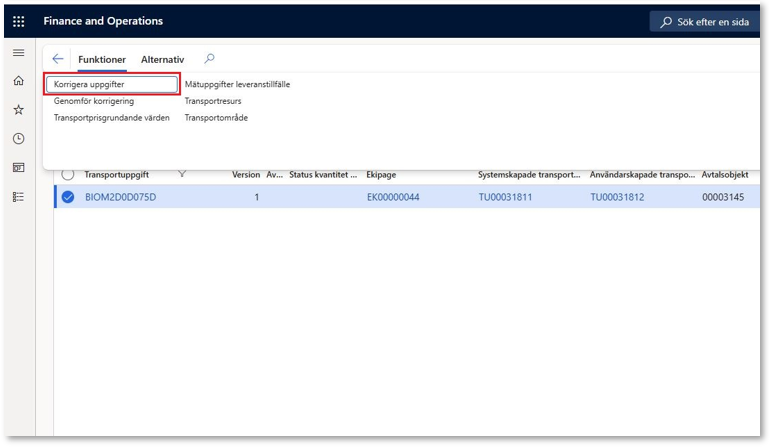Go to Home in the sidebar
The image size is (772, 447).
click(x=18, y=81)
